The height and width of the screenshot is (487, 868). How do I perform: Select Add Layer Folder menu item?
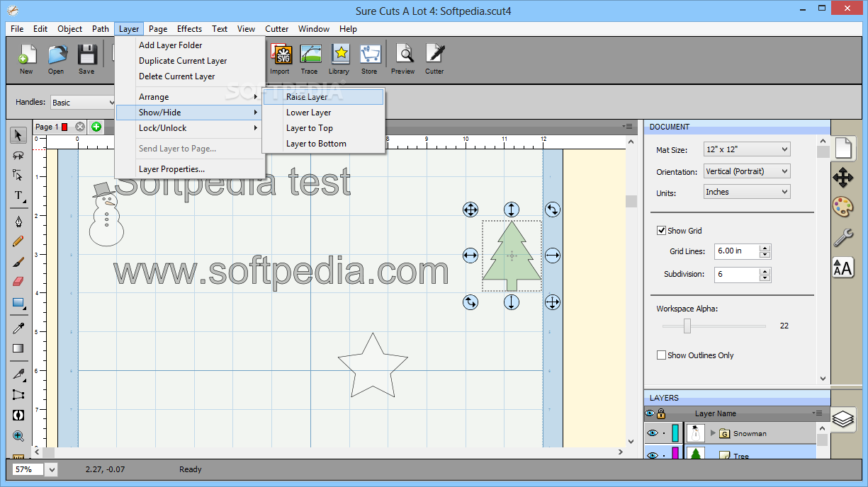tap(190, 45)
